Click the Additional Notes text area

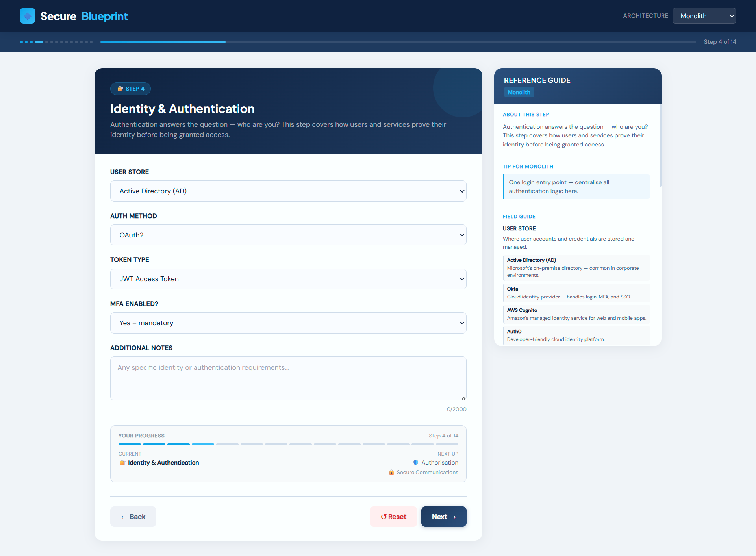[288, 378]
